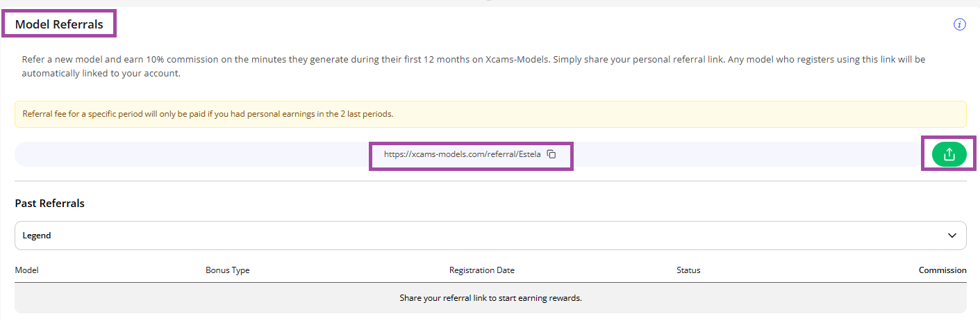Copy the referral link with the copy icon

click(551, 154)
